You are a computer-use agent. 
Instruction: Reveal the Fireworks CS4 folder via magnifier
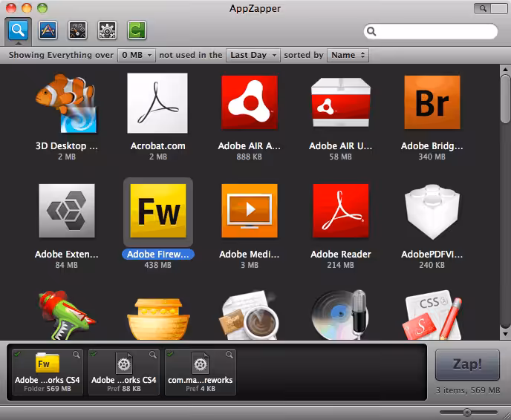[x=77, y=355]
